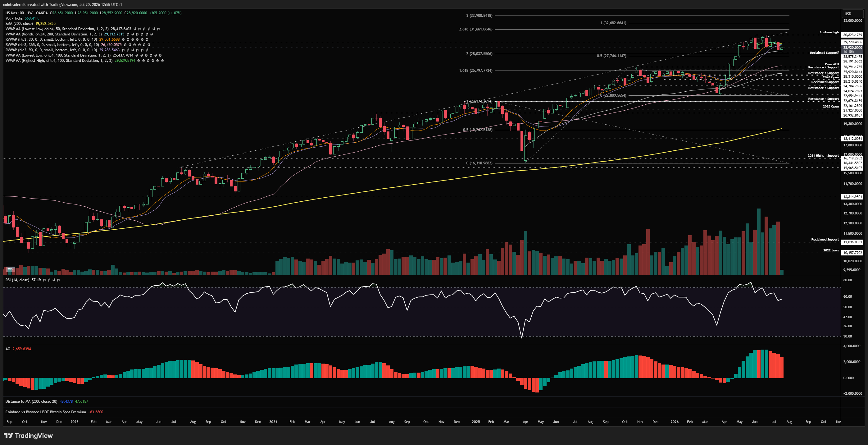868x445 pixels.
Task: Click the RVWAP hlc3 365 legend entry
Action: 52,44
